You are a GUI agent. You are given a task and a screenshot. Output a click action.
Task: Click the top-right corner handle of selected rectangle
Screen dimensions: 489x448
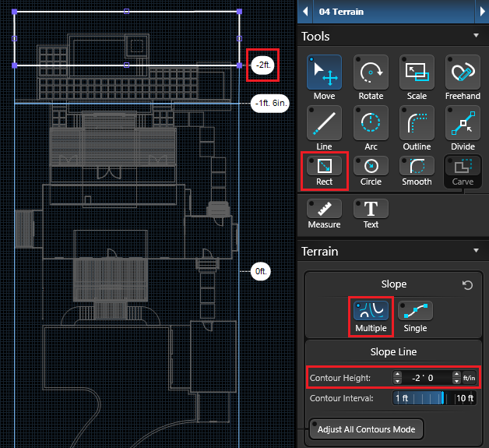[239, 12]
